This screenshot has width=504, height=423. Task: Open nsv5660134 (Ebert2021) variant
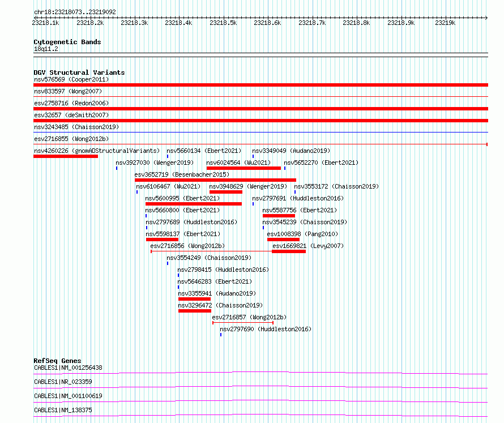click(x=204, y=151)
